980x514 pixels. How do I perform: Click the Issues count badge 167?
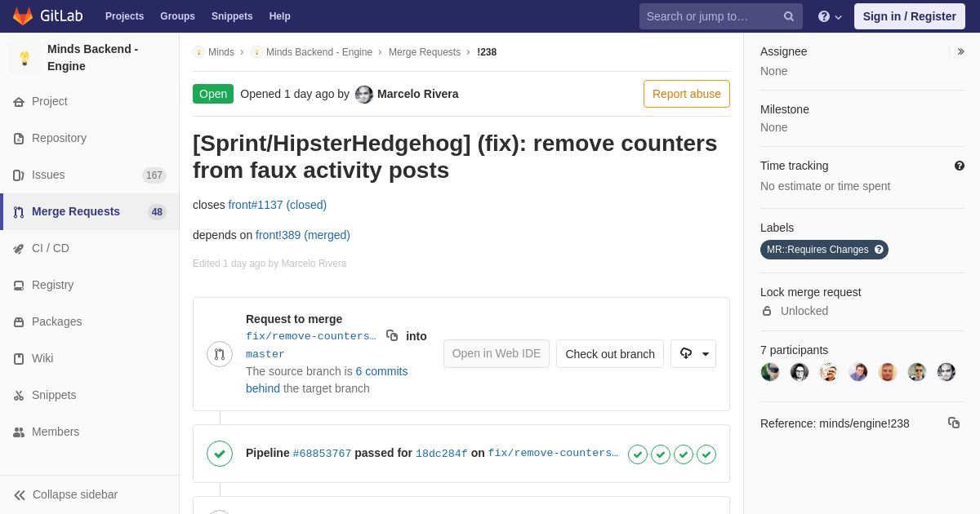click(x=154, y=175)
